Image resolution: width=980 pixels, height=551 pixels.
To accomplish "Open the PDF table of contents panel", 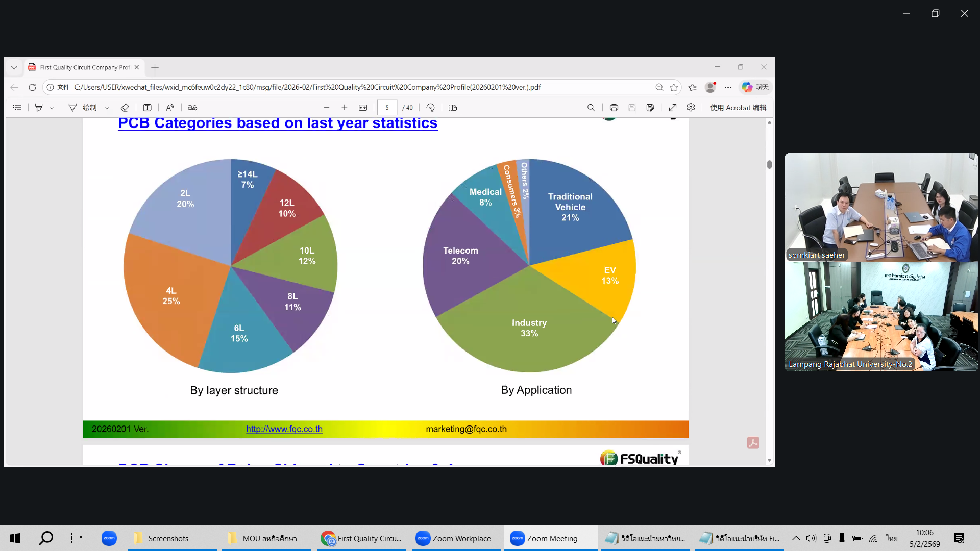I will [x=17, y=108].
